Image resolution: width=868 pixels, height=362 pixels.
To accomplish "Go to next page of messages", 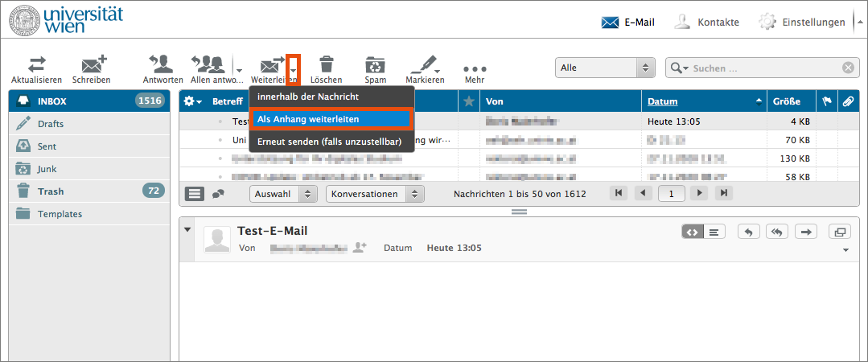I will pos(700,194).
